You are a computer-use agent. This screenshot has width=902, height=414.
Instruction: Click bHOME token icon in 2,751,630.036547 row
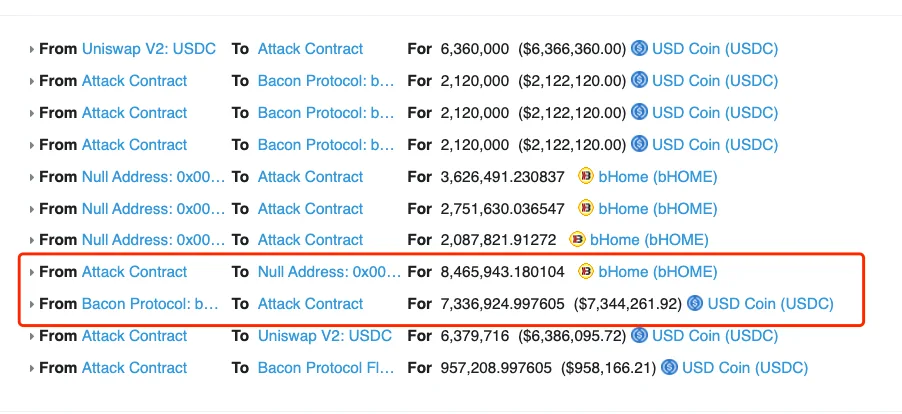tap(586, 208)
